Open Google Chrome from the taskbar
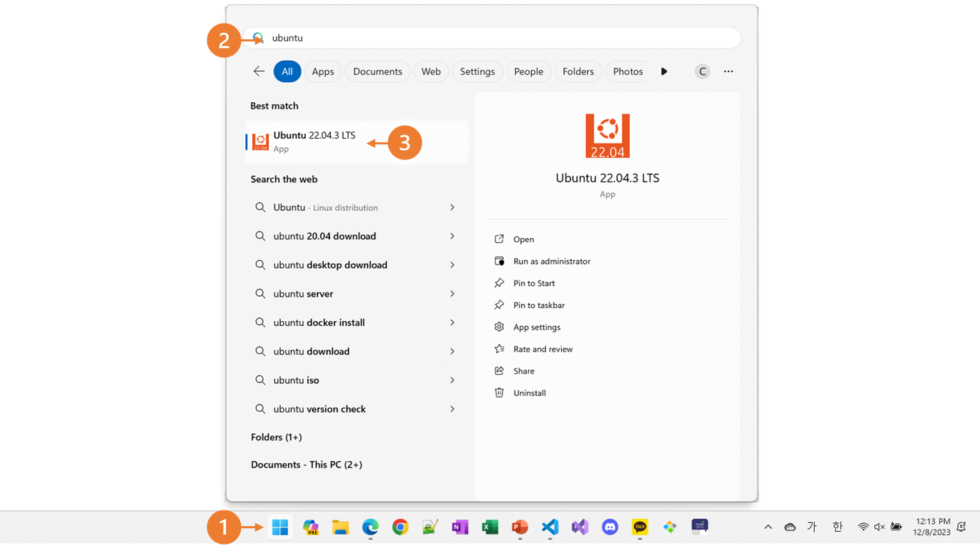Screen dimensions: 980x549 click(x=400, y=528)
